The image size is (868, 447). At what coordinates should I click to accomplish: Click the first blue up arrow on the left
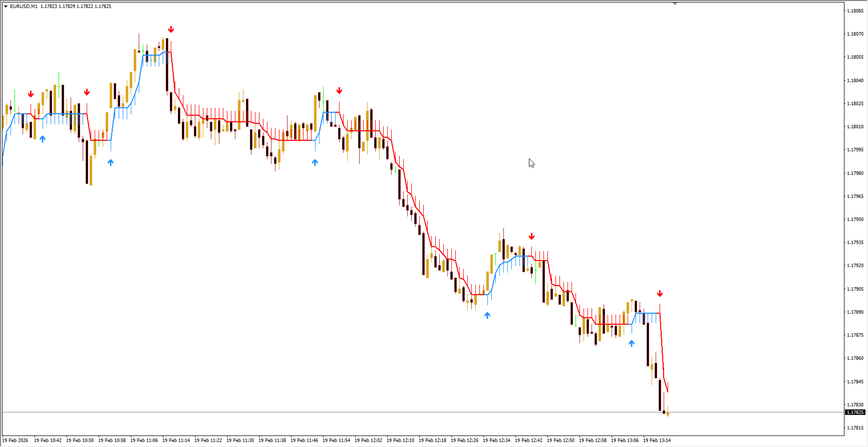(x=43, y=139)
